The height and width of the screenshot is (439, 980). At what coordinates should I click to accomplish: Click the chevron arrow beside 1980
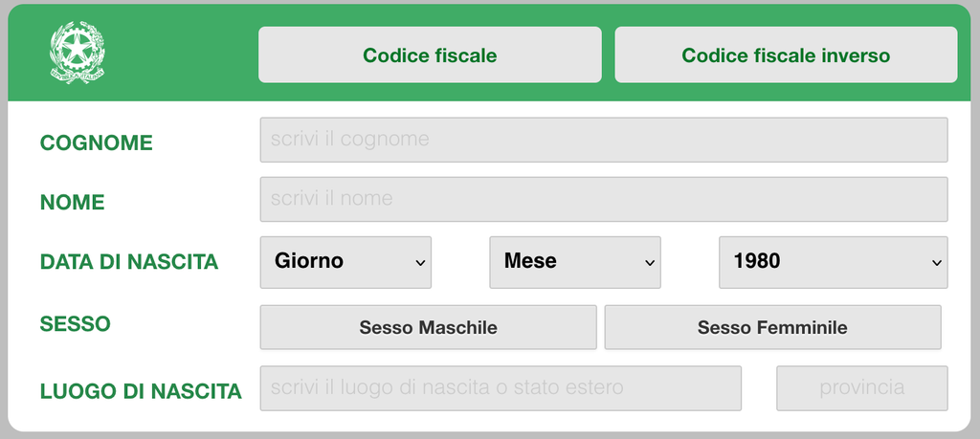[937, 263]
